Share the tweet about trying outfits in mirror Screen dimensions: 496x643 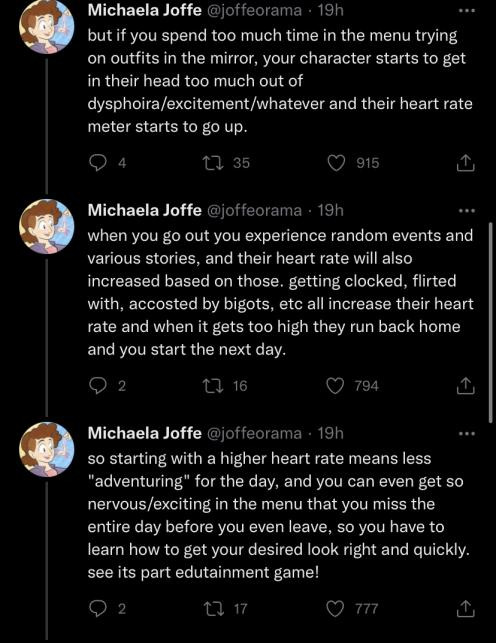tap(465, 163)
